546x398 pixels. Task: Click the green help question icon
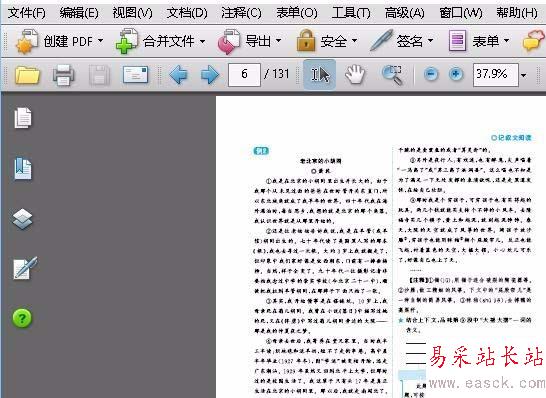[22, 318]
